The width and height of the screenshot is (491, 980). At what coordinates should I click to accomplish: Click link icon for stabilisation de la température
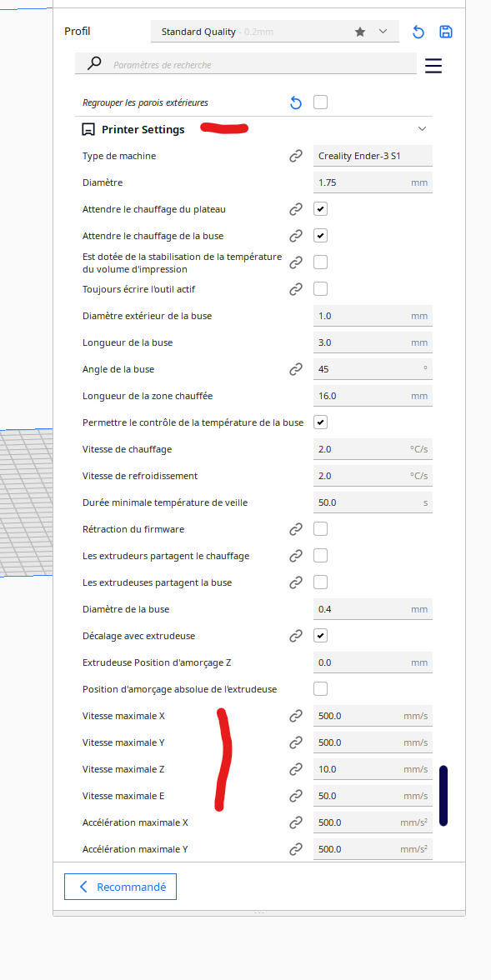click(x=296, y=262)
